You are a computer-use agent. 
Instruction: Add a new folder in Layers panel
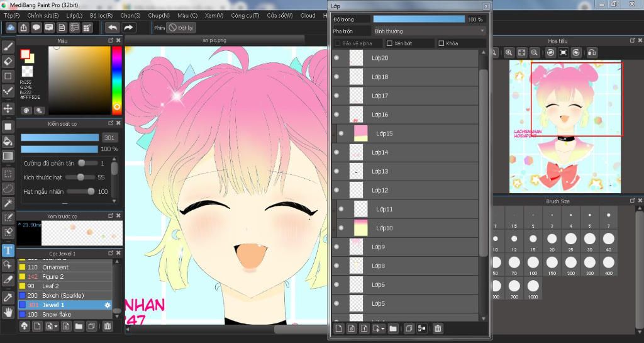[393, 329]
